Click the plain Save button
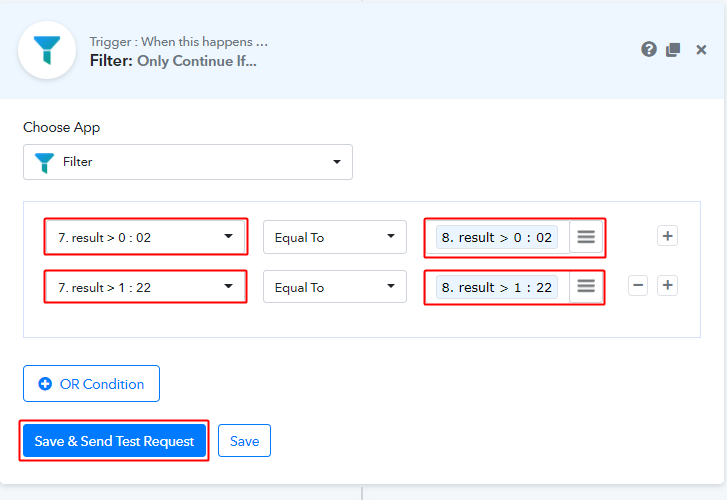 point(244,441)
